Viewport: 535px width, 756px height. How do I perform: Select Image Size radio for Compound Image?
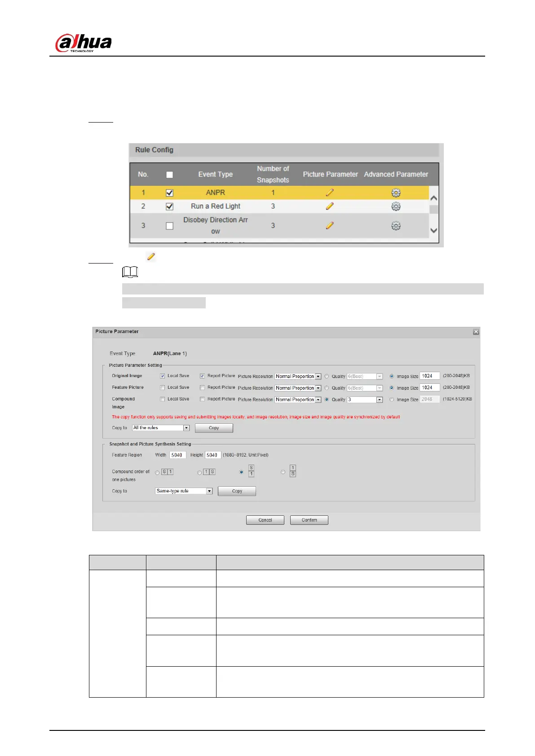click(x=392, y=400)
